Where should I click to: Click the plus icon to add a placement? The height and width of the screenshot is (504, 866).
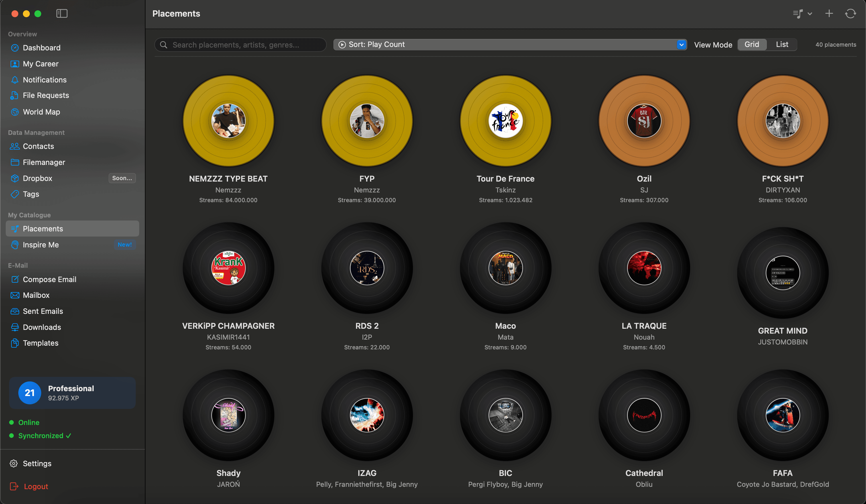829,13
